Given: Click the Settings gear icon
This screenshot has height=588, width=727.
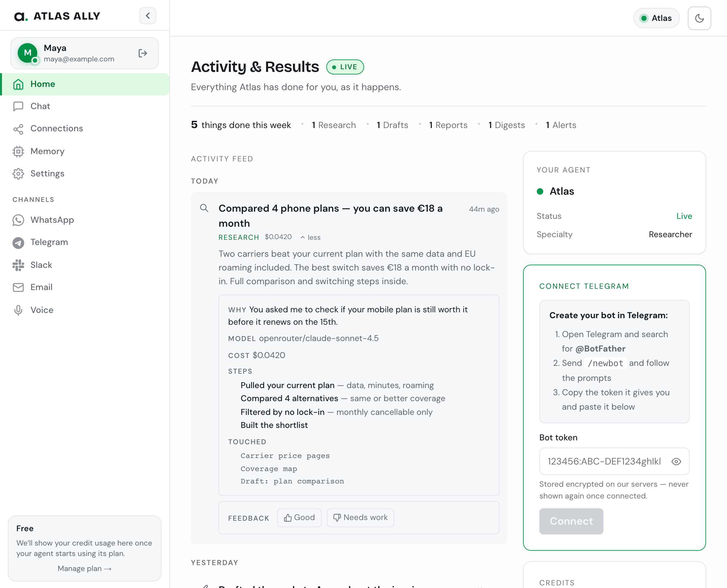Looking at the screenshot, I should [x=18, y=174].
